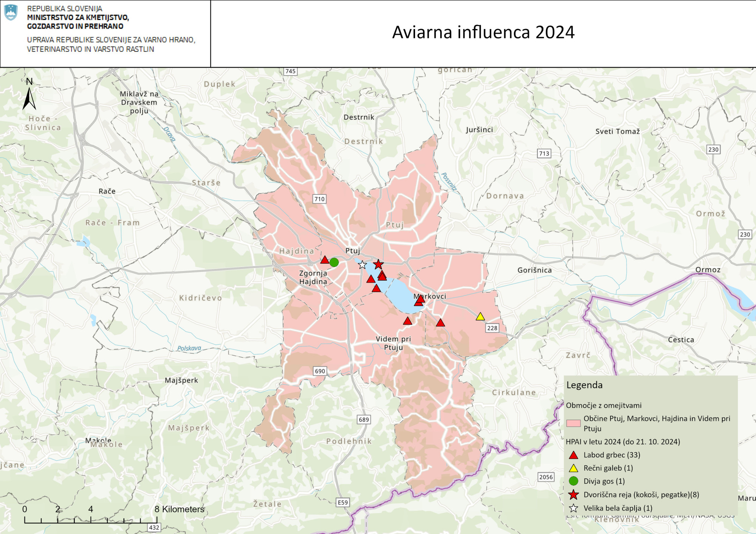Click pink restriction area swatch in legend

573,423
